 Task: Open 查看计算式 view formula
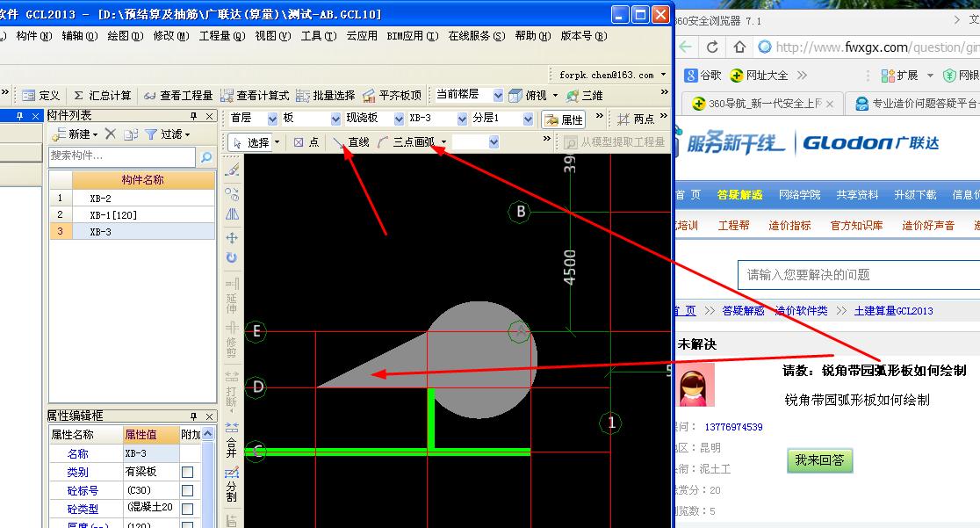click(x=255, y=96)
